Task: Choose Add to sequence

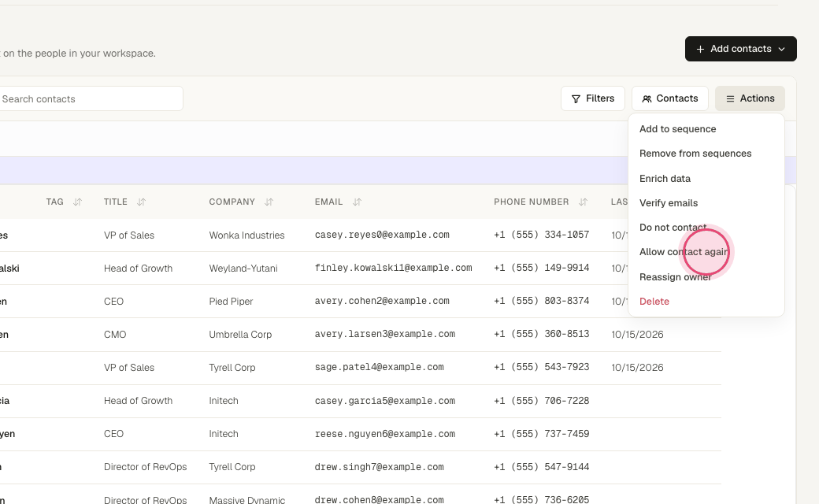Action: [x=677, y=129]
